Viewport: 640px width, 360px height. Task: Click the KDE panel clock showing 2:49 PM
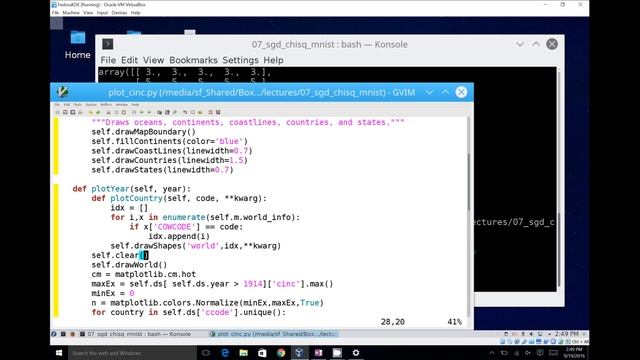pos(567,334)
